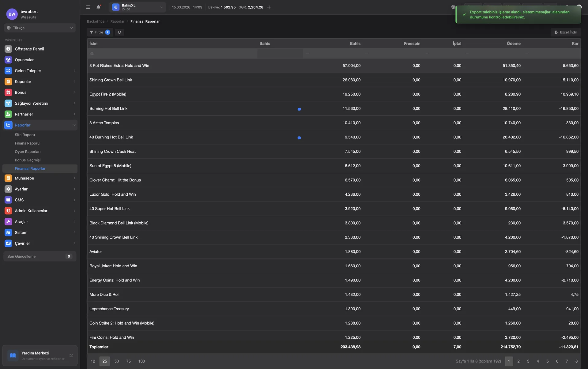Open the Türkçe language dropdown
Screen dimensions: 588x369
(40, 28)
